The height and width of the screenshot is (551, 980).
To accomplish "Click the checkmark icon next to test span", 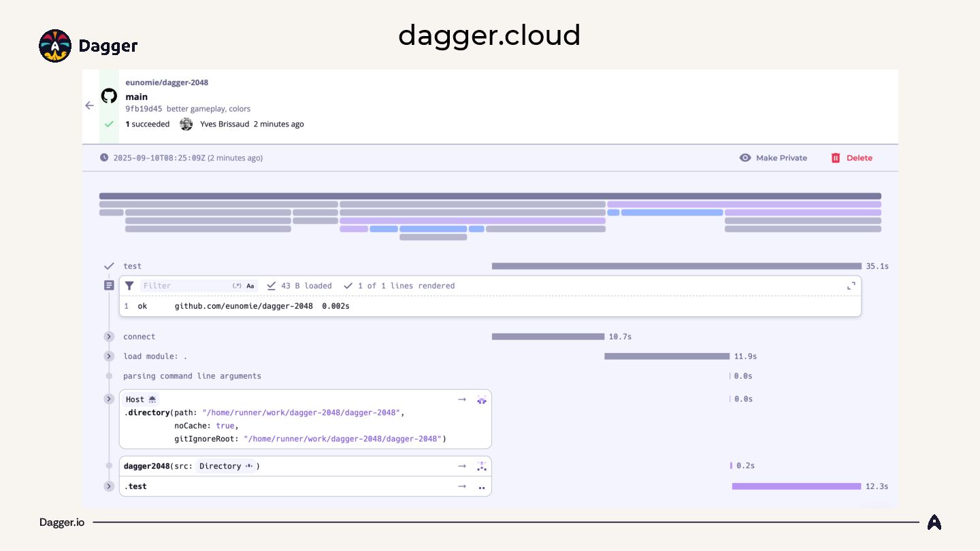I will pos(109,266).
